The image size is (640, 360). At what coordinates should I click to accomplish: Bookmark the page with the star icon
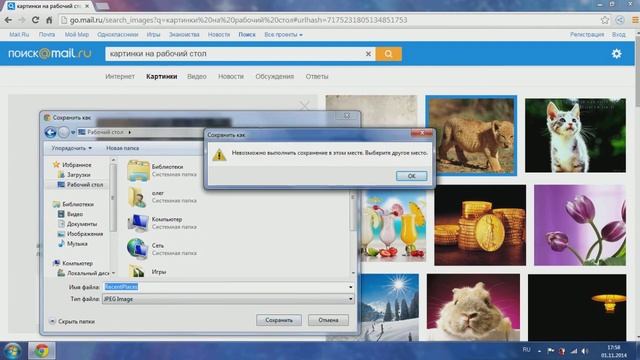(604, 20)
